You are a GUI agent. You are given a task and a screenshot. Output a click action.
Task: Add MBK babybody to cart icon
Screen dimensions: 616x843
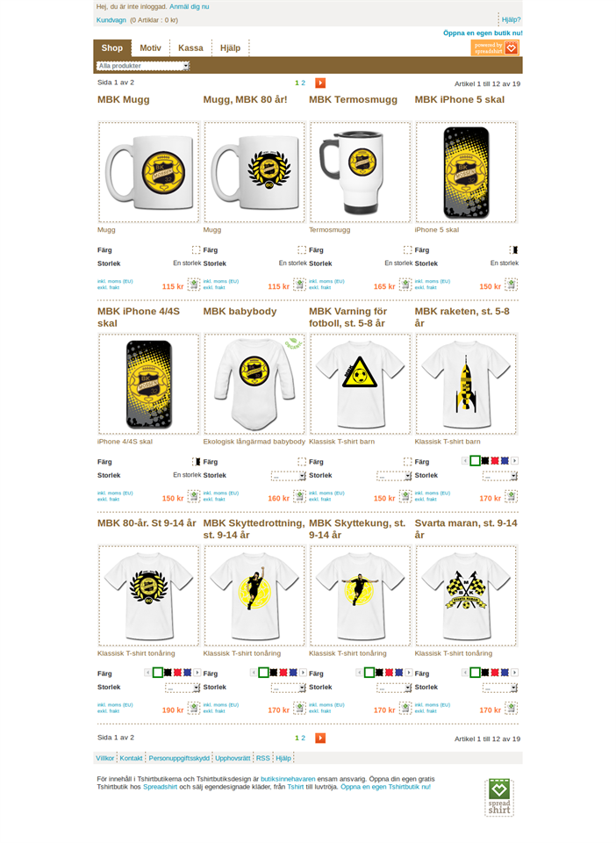pos(300,495)
